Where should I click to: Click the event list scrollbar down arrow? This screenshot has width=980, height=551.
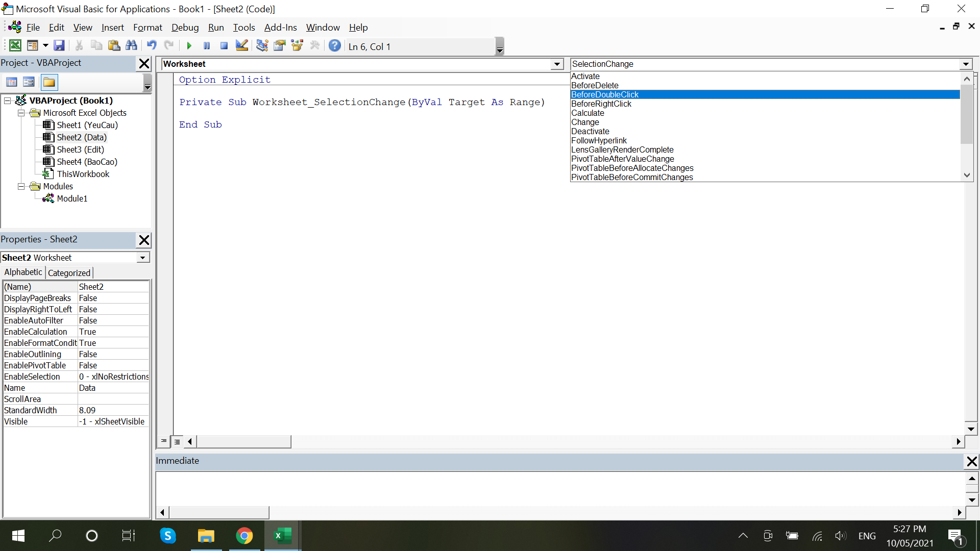[967, 175]
